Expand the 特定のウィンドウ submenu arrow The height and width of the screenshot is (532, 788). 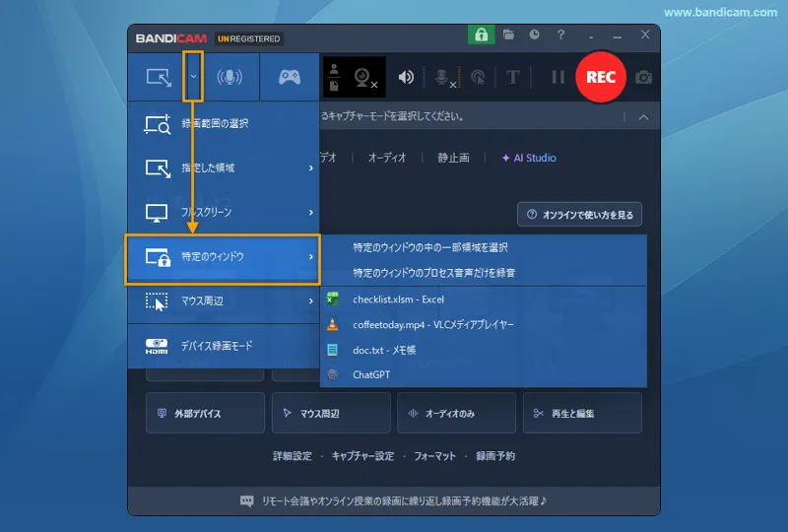click(311, 257)
